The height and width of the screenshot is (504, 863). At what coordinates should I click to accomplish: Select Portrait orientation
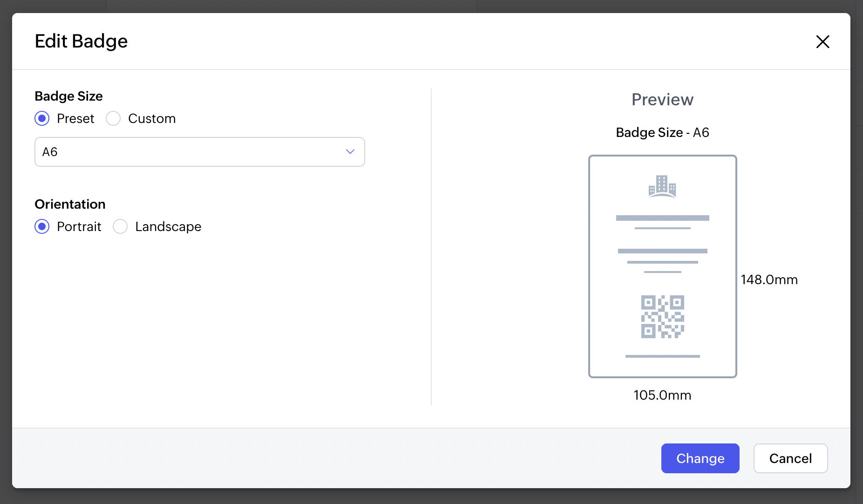point(42,226)
